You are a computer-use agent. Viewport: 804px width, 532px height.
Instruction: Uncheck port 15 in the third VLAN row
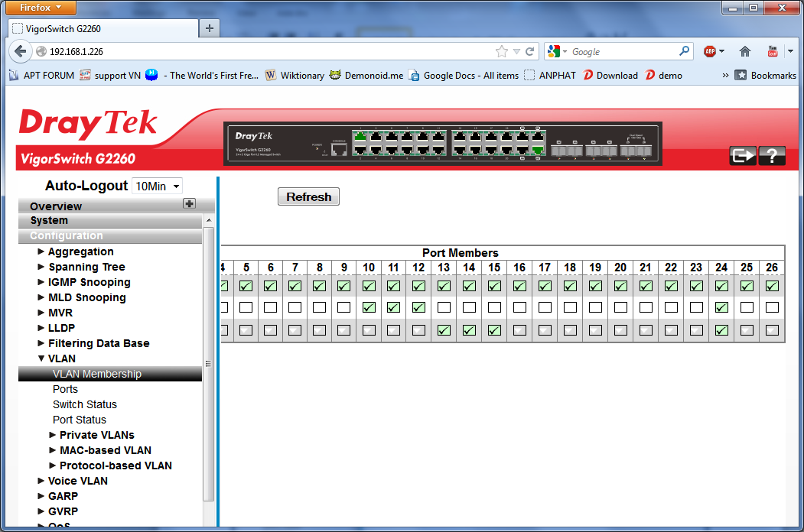(x=494, y=330)
